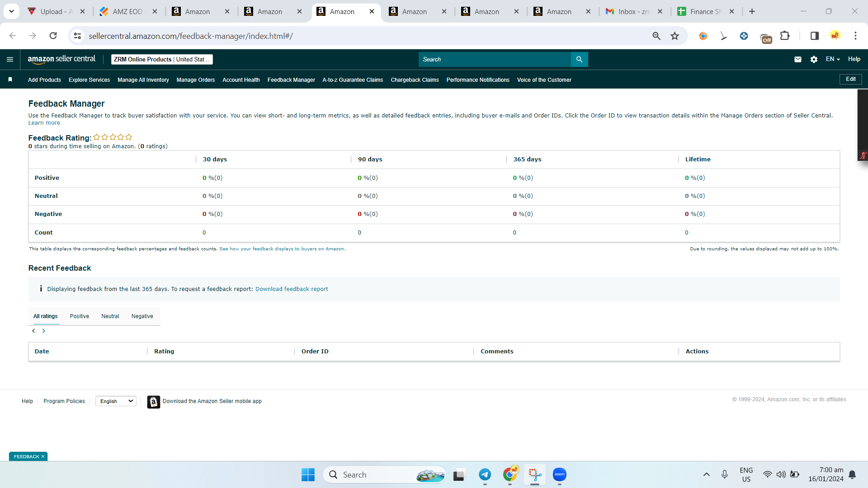Click the Edit button in the favorites bar

851,79
